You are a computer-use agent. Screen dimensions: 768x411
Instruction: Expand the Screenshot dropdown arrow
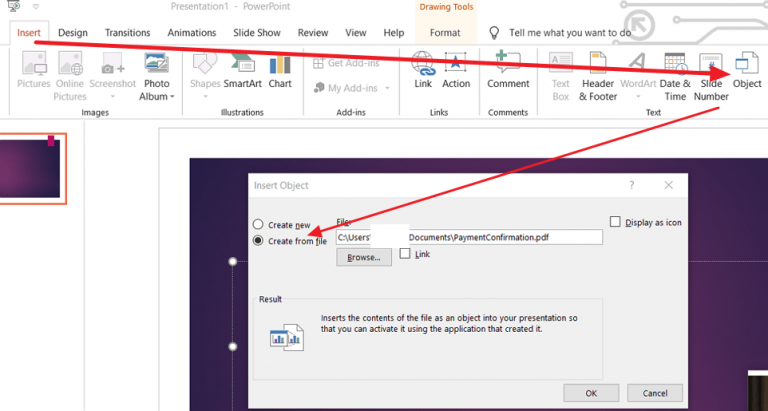[x=113, y=97]
